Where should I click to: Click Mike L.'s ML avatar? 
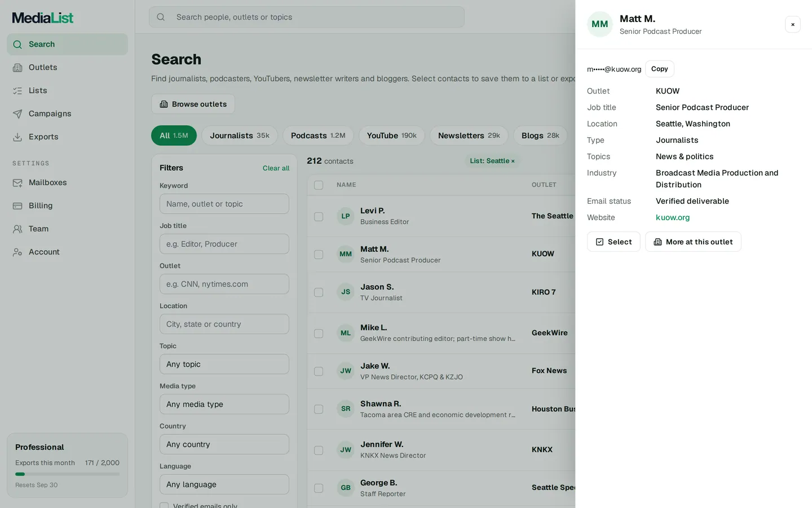[x=346, y=333]
